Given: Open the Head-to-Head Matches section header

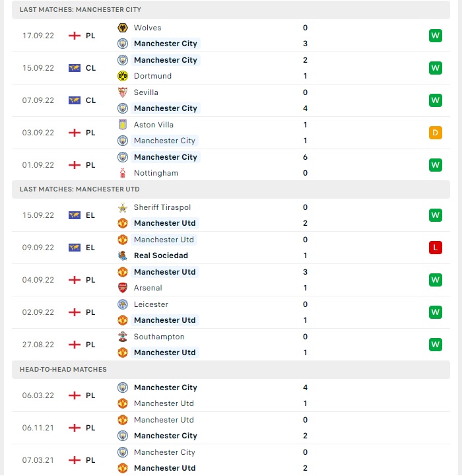Looking at the screenshot, I should 231,370.
